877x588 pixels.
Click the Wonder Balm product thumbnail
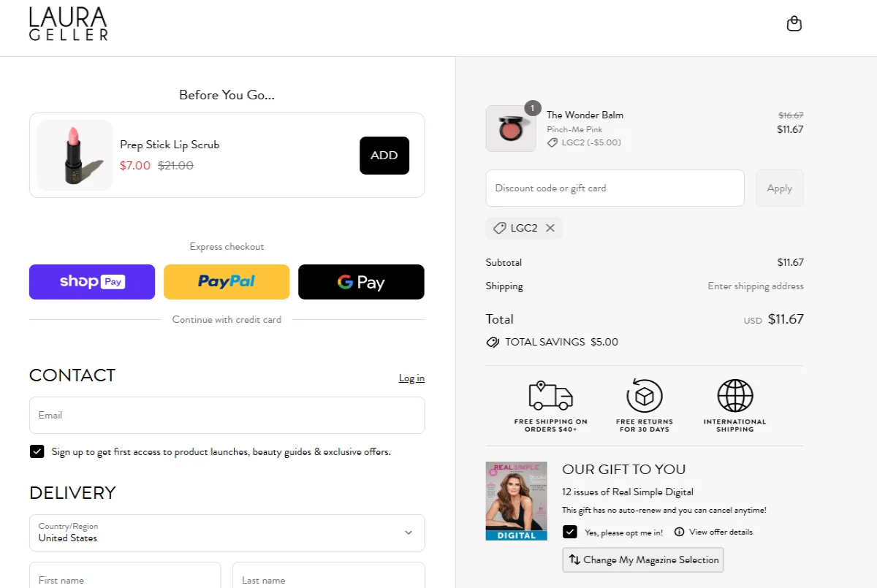510,129
